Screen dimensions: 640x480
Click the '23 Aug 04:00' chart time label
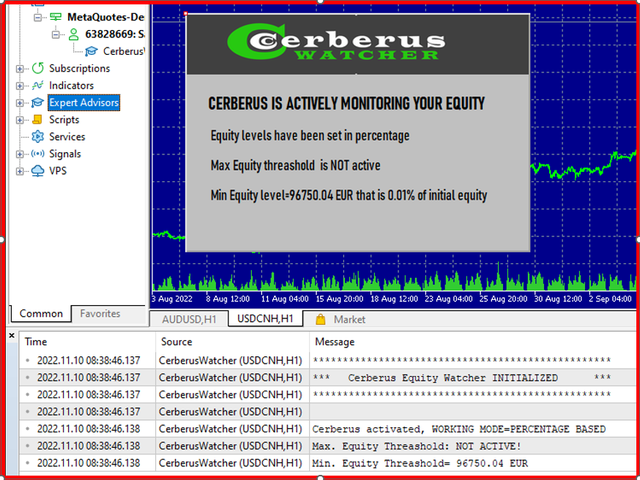pyautogui.click(x=449, y=299)
